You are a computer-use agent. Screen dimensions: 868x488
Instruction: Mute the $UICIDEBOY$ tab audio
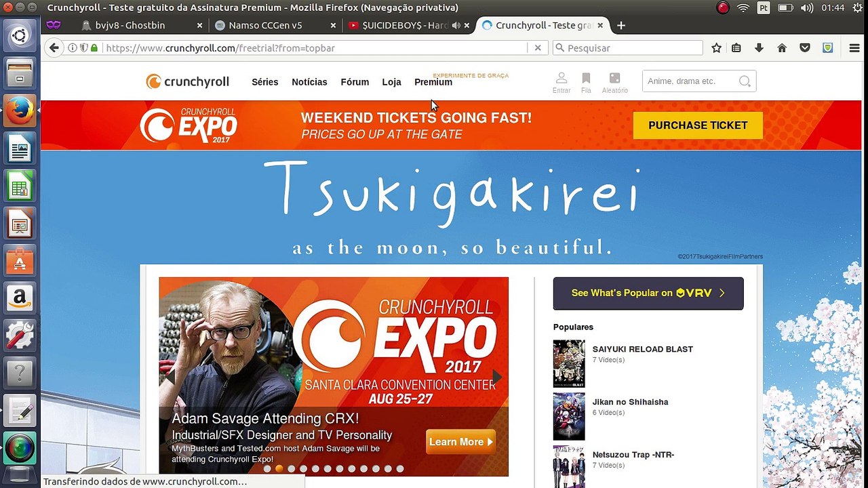click(456, 25)
